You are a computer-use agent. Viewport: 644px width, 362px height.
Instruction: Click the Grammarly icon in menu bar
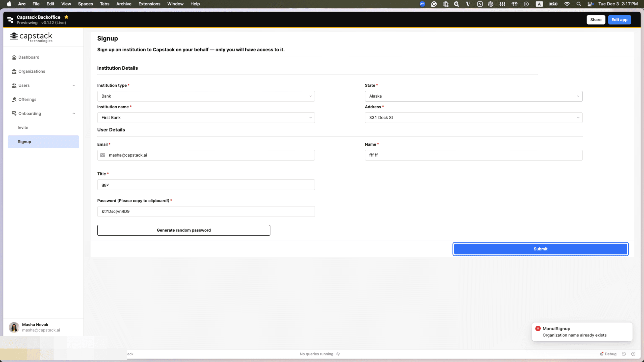tap(434, 4)
